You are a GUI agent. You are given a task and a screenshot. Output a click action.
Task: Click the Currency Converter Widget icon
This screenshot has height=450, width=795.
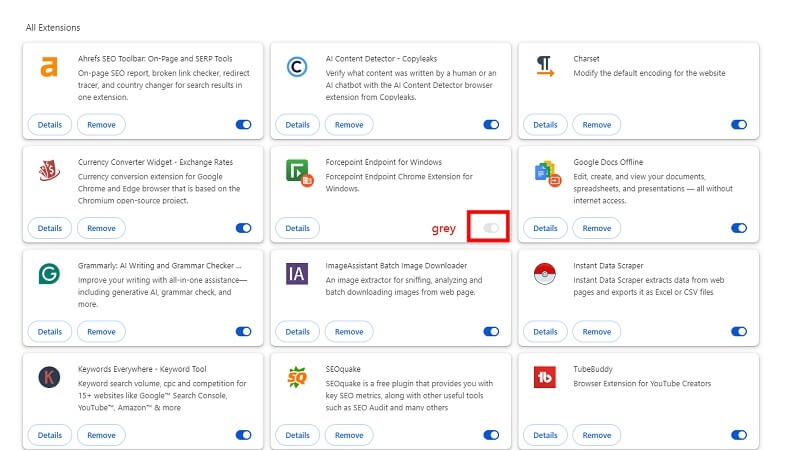coord(49,171)
